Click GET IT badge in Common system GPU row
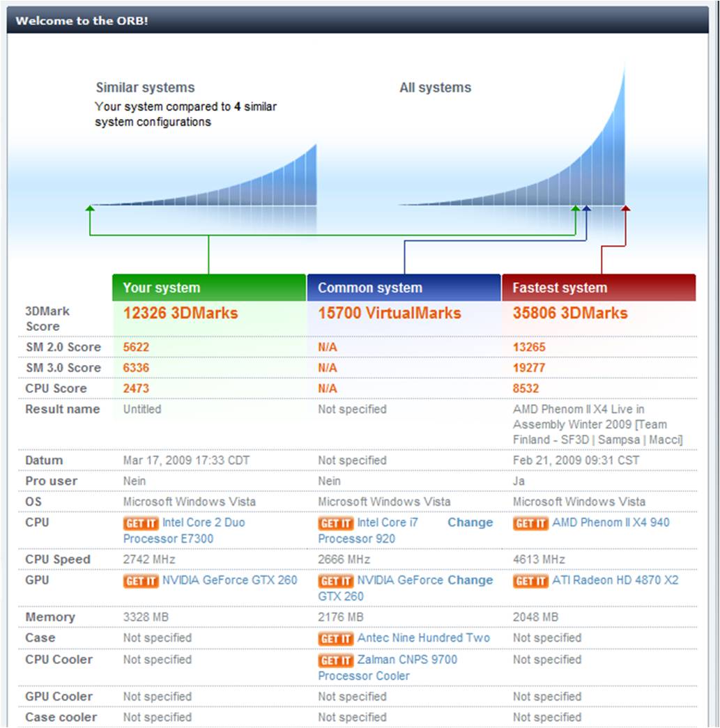The height and width of the screenshot is (728, 720). point(336,581)
